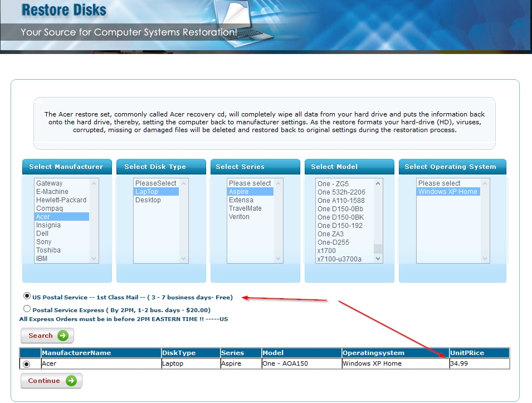This screenshot has height=403, width=532.
Task: Choose Compaq in manufacturer list
Action: pos(62,208)
